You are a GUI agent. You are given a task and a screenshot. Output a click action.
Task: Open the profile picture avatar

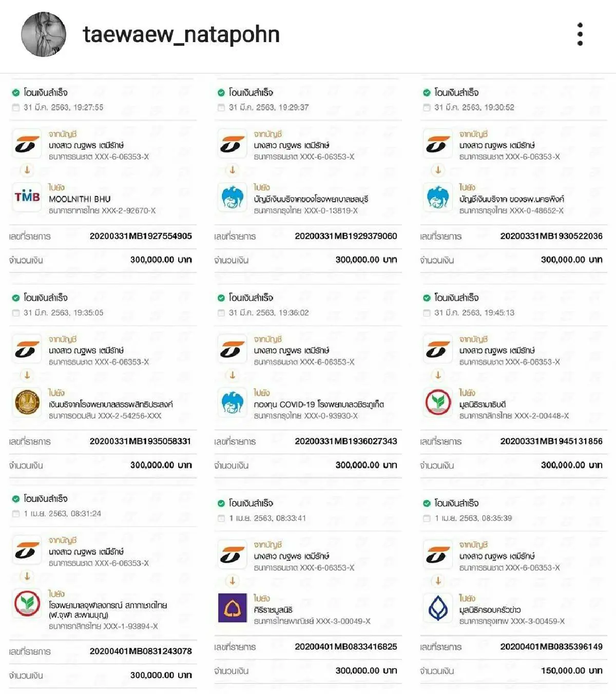point(44,34)
